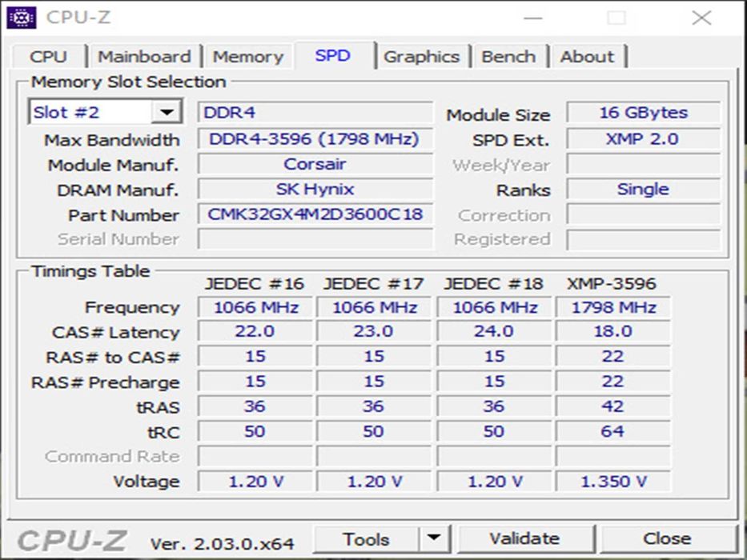Close CPU-Z with the title bar X
Image resolution: width=747 pixels, height=560 pixels.
click(x=701, y=18)
